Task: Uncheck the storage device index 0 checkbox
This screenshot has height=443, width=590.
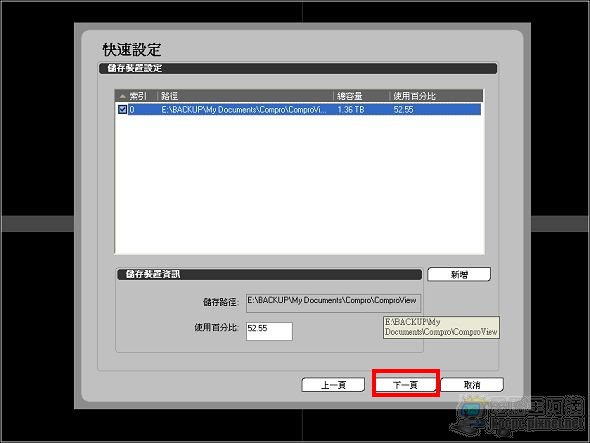Action: [122, 110]
